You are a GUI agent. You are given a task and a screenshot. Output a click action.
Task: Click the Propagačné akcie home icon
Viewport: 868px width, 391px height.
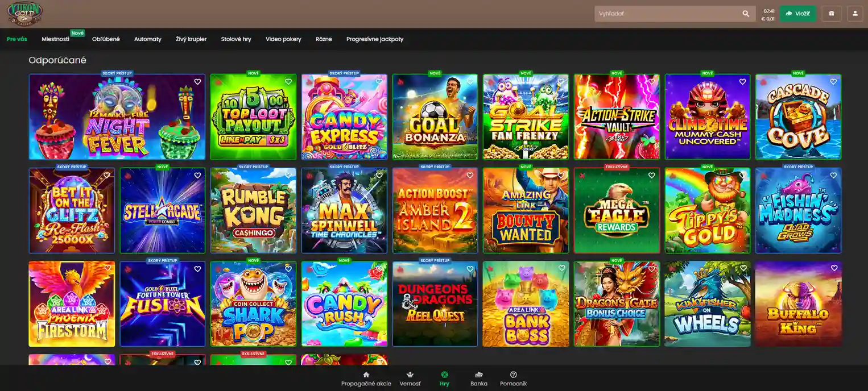[366, 375]
